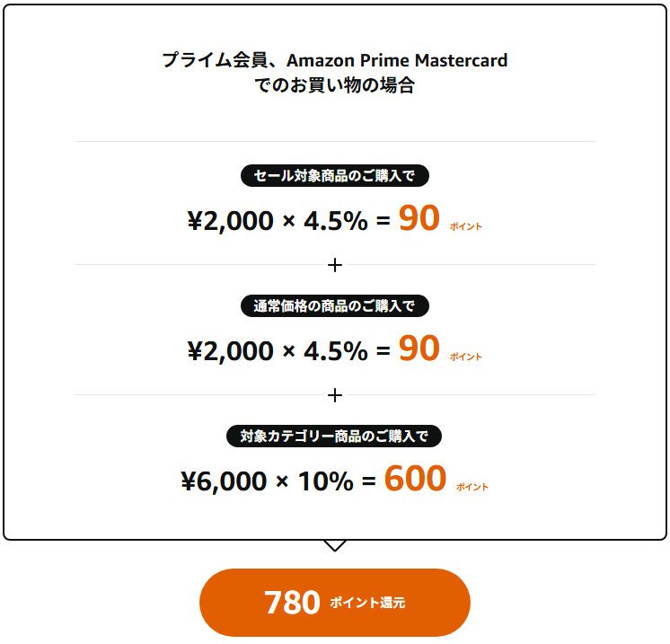670x644 pixels.
Task: Click the ポイント label beside 600
Action: click(x=472, y=487)
